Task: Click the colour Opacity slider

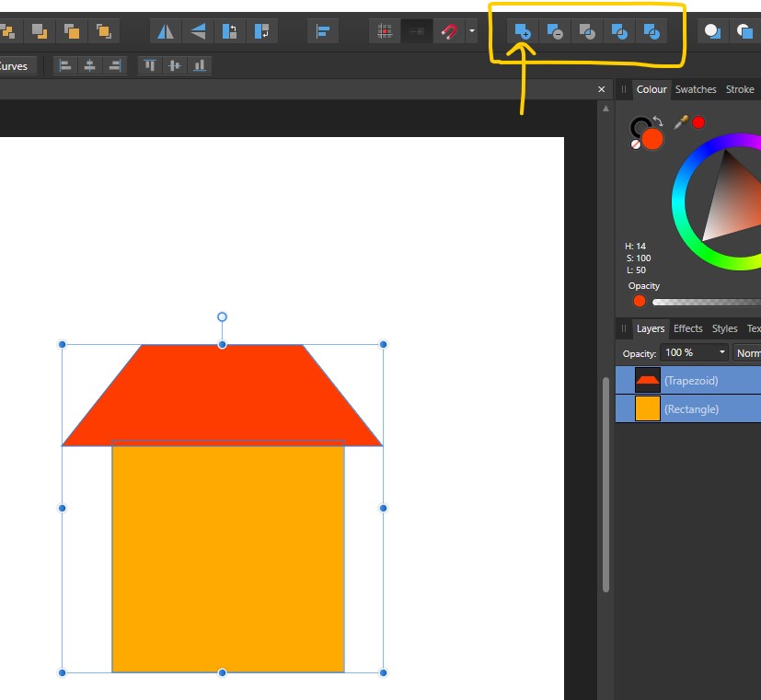Action: coord(707,302)
